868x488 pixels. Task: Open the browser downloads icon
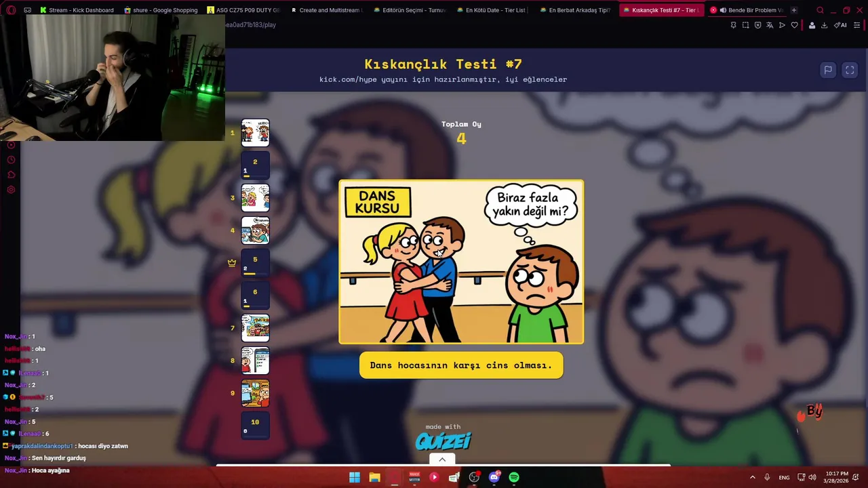click(824, 25)
